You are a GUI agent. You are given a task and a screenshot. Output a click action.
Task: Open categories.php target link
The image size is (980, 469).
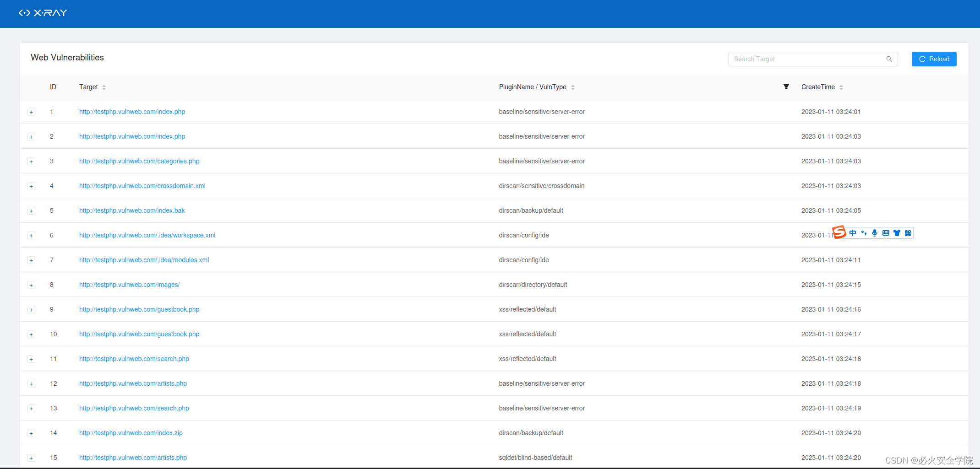[x=139, y=161]
